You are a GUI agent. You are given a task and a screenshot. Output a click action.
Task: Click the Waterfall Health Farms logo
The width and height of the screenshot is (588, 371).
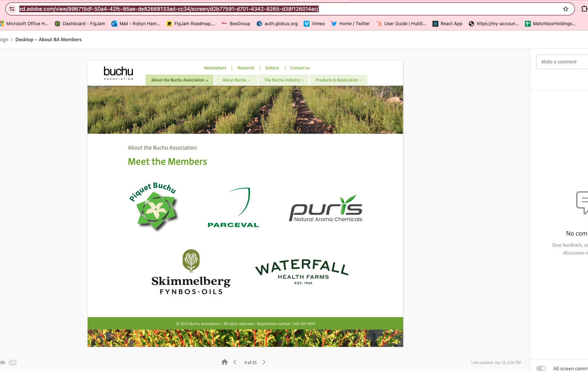(x=302, y=272)
